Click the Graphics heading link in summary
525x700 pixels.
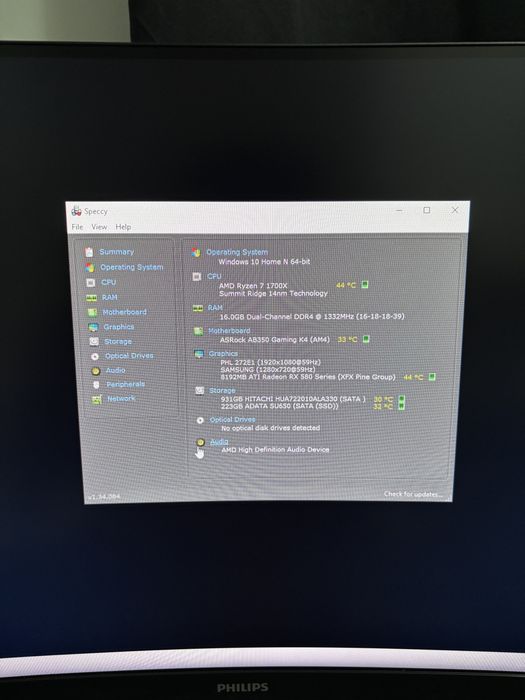pyautogui.click(x=223, y=354)
